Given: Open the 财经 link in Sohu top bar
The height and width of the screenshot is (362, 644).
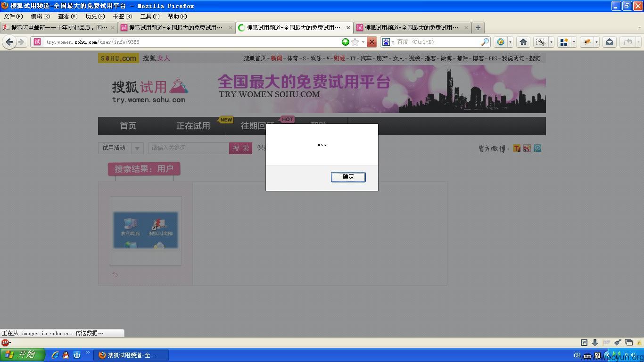Looking at the screenshot, I should 339,58.
